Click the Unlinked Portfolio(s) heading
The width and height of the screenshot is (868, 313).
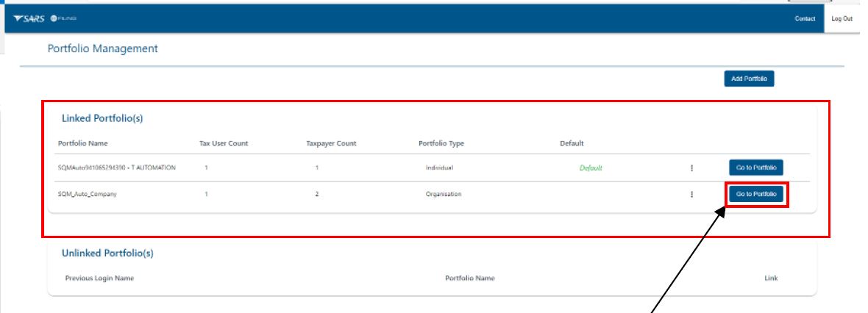[x=107, y=253]
